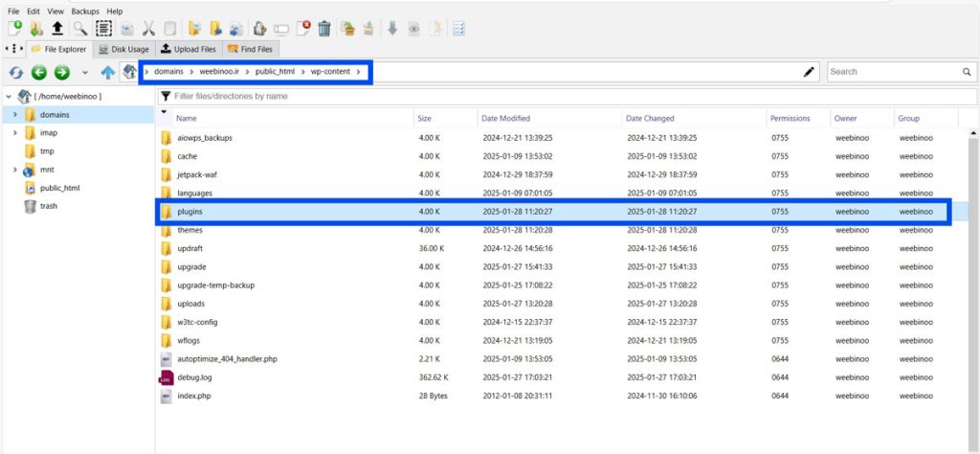The height and width of the screenshot is (454, 980).
Task: Click the New File toolbar icon
Action: pos(14,29)
